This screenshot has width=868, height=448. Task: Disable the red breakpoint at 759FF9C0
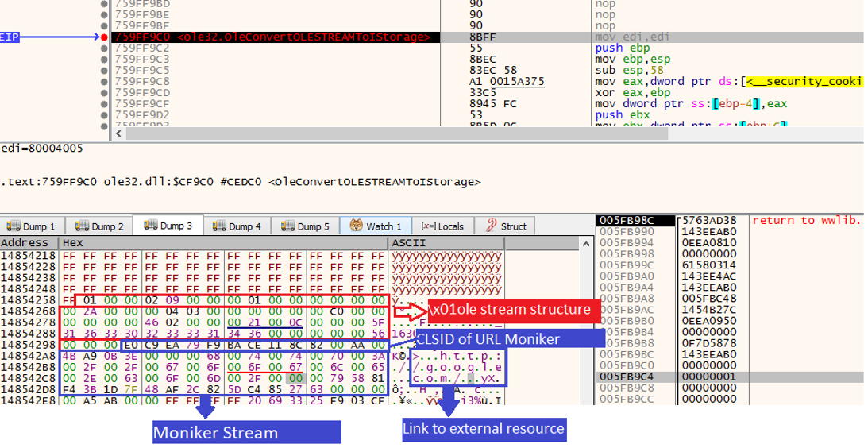click(104, 37)
